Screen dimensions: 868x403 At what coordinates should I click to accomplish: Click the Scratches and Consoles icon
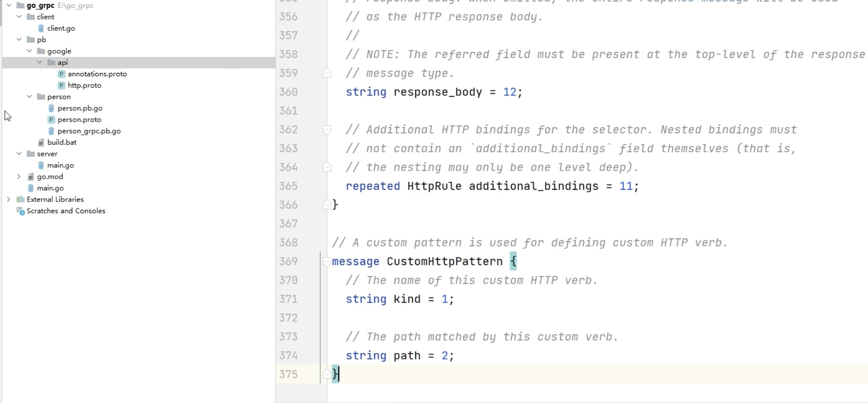20,211
